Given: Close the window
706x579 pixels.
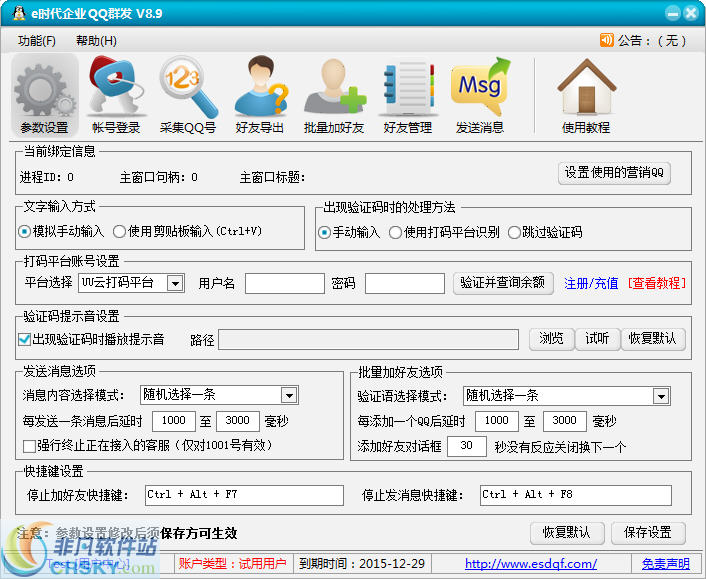Looking at the screenshot, I should 690,13.
